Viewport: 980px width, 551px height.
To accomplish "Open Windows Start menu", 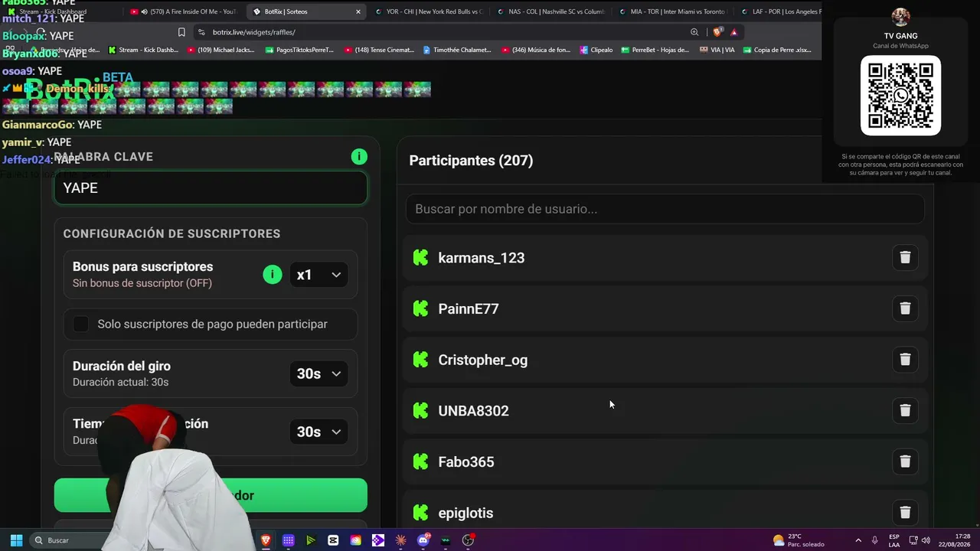I will click(16, 540).
